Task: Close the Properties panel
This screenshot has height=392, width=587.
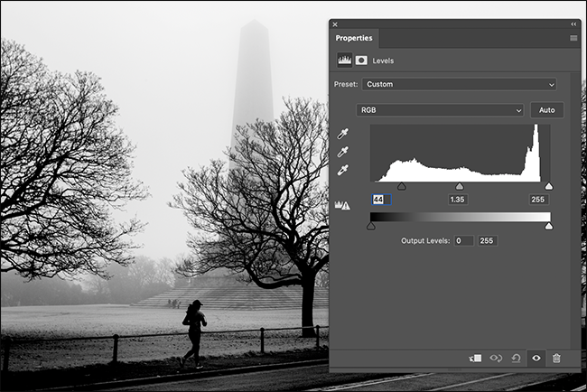Action: pyautogui.click(x=335, y=24)
